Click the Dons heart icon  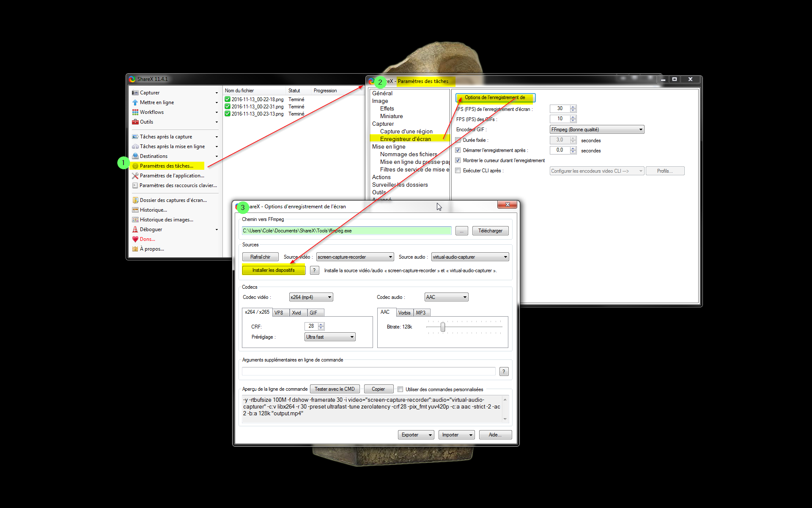pyautogui.click(x=135, y=239)
